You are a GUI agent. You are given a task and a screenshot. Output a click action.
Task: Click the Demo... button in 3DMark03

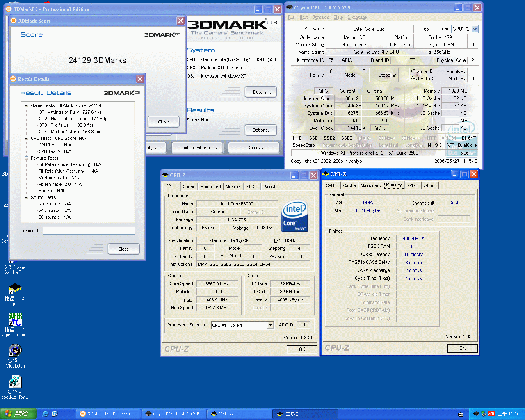[x=254, y=148]
